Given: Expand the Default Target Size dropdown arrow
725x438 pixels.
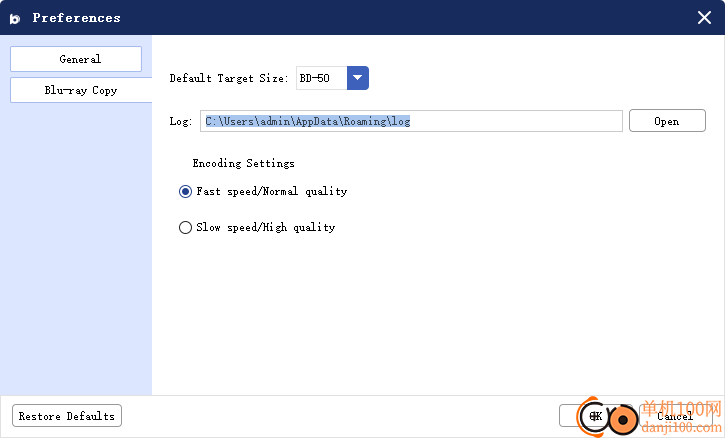Looking at the screenshot, I should (x=357, y=78).
